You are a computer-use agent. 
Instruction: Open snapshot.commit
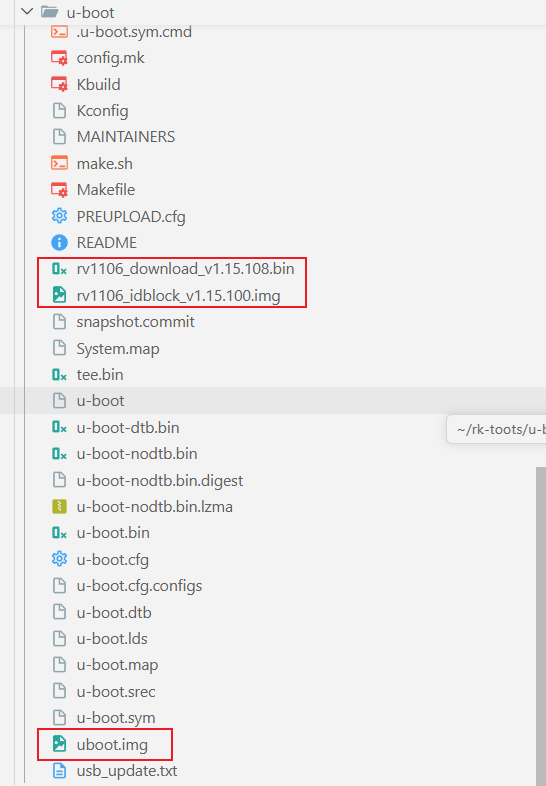(x=135, y=322)
